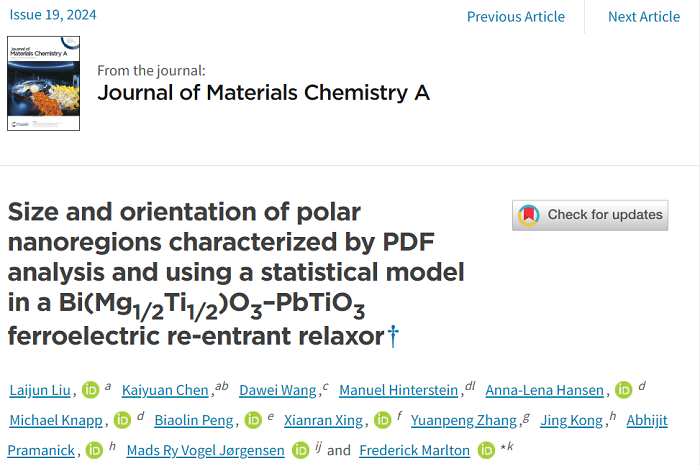Click the Check for updates button
700x466 pixels.
click(591, 215)
